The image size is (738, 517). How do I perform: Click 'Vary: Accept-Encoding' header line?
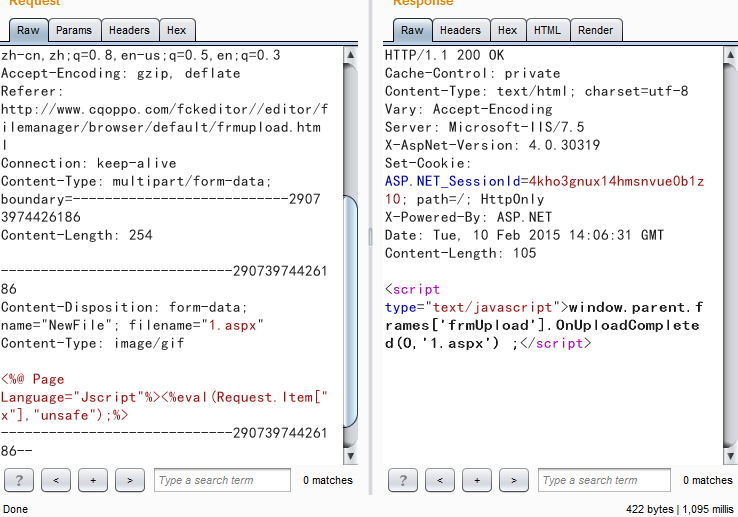[x=469, y=109]
